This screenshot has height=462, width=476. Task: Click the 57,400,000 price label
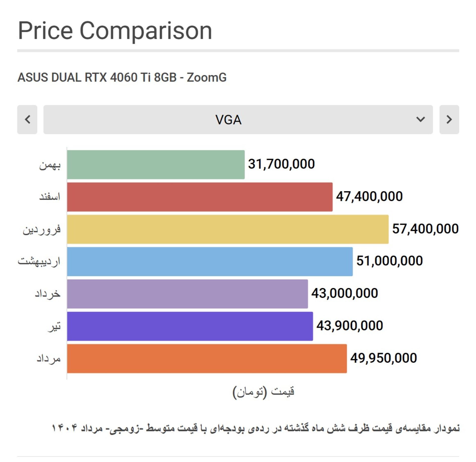click(425, 229)
